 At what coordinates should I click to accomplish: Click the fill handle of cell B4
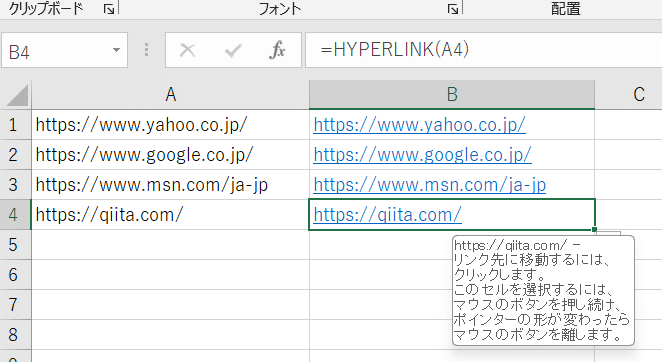coord(594,229)
